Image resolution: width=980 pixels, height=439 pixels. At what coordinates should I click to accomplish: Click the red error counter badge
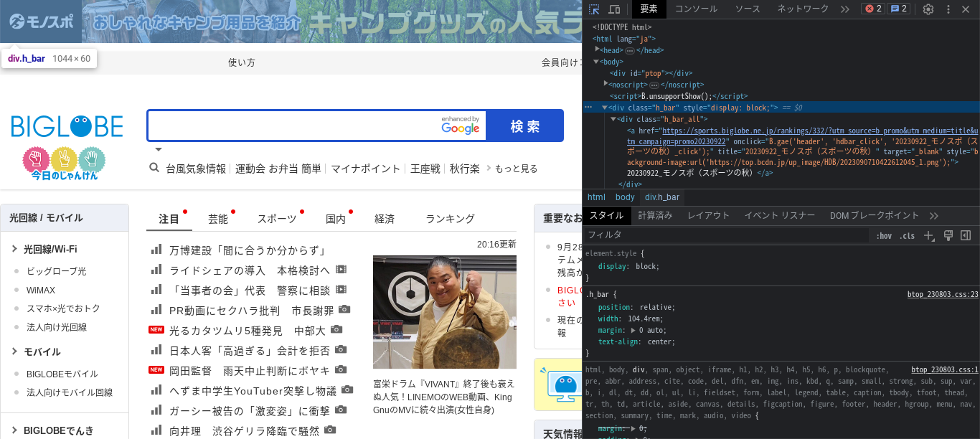pos(872,9)
